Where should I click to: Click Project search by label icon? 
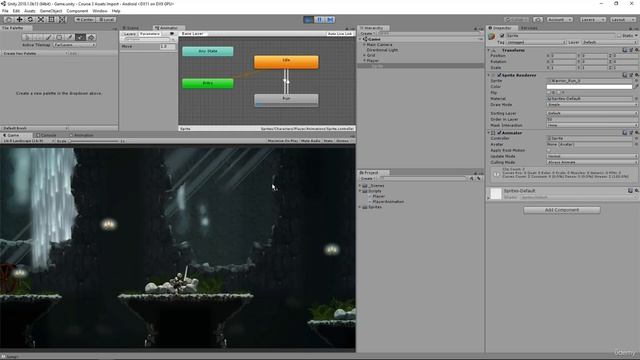(479, 178)
